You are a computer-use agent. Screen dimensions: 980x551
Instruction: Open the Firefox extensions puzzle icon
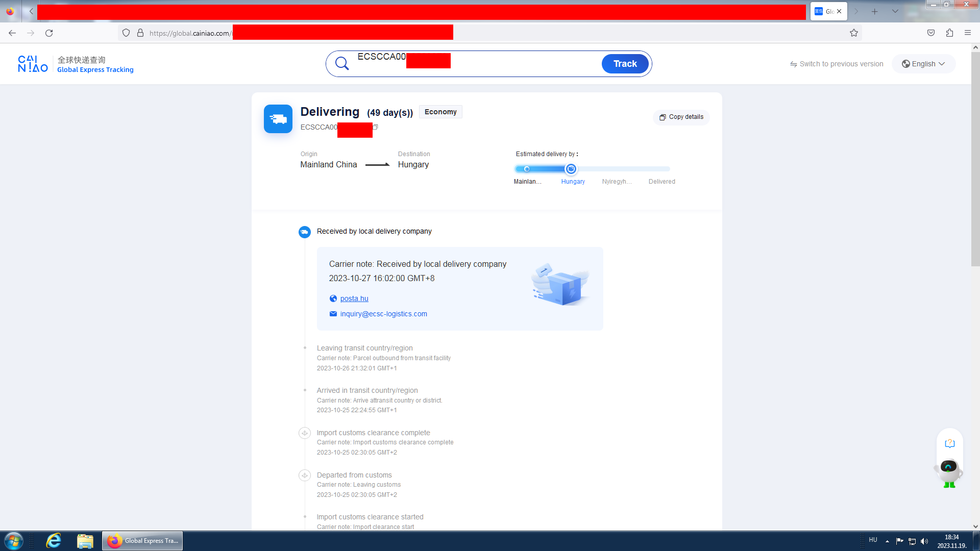(x=949, y=33)
